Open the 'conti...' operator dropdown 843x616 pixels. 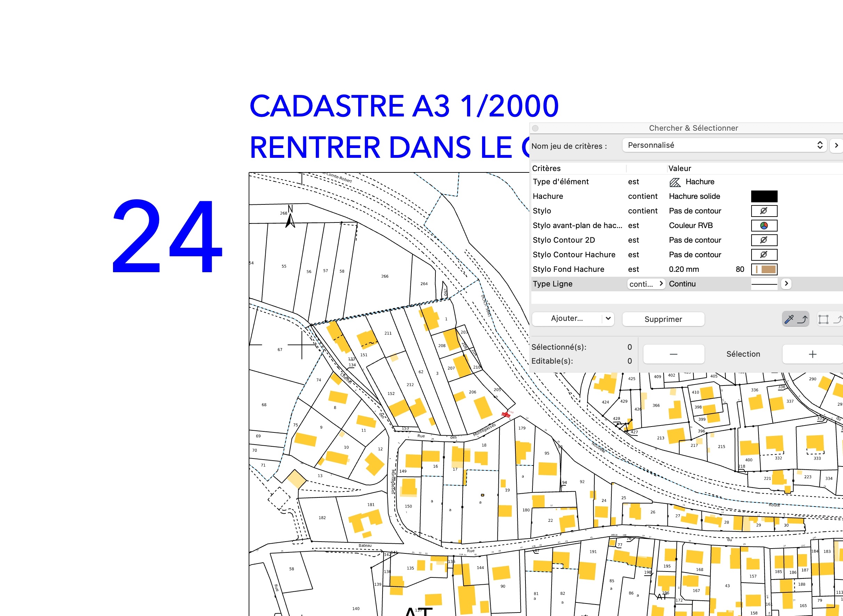(x=646, y=284)
